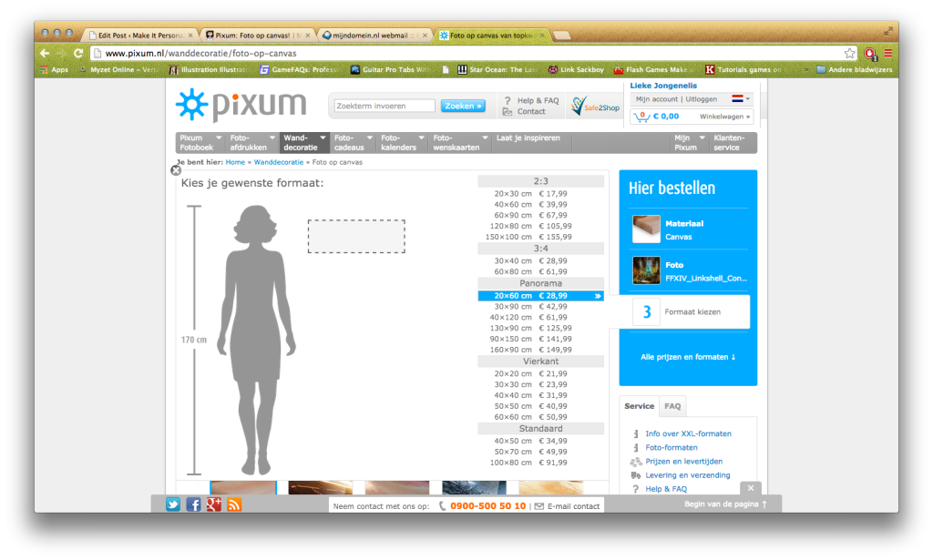Click the Google Plus icon

[213, 504]
